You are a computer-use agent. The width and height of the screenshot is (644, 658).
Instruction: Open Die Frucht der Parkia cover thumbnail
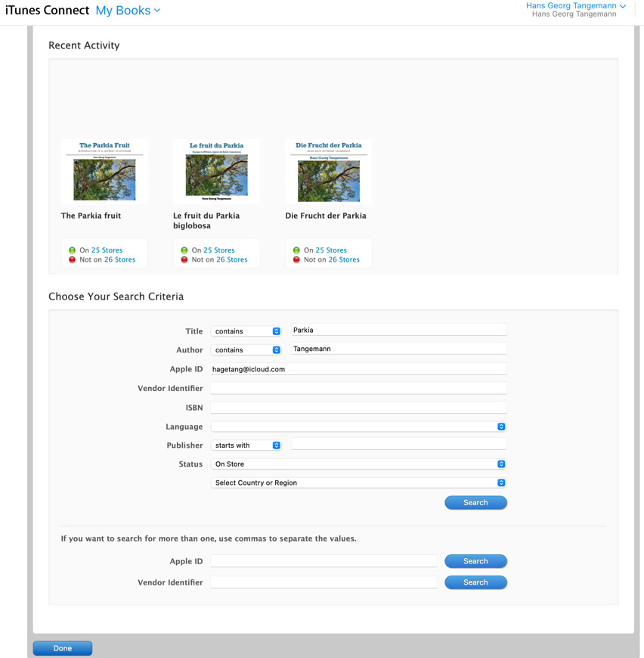click(328, 172)
